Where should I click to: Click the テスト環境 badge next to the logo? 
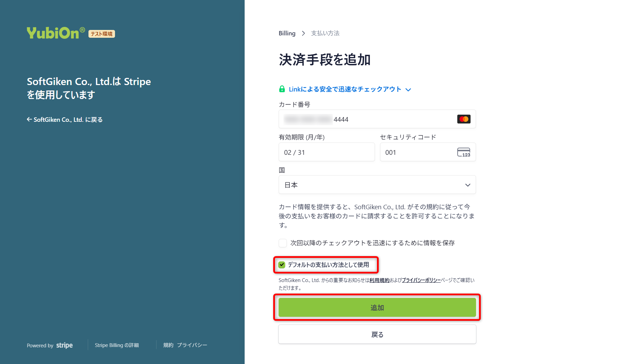[x=101, y=34]
